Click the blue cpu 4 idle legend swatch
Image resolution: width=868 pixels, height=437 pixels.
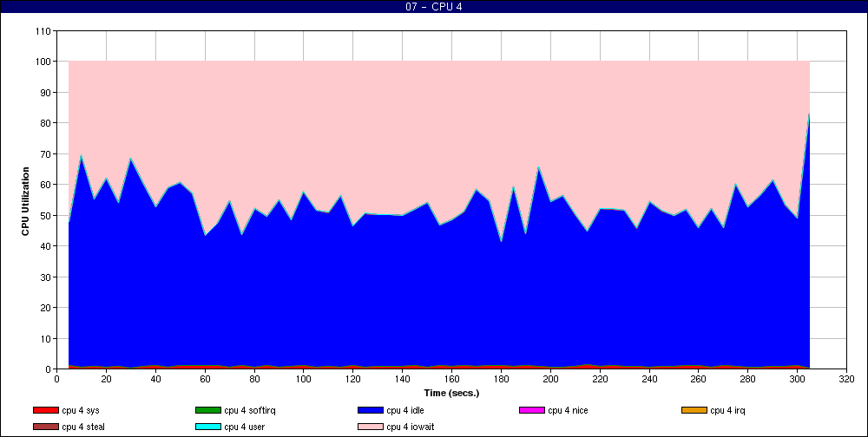(371, 410)
